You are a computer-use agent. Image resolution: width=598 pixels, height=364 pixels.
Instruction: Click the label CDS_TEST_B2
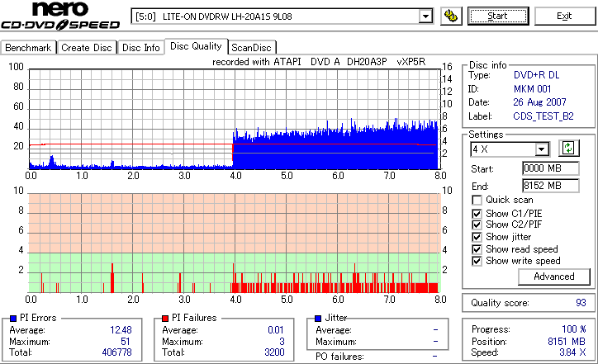click(x=543, y=116)
